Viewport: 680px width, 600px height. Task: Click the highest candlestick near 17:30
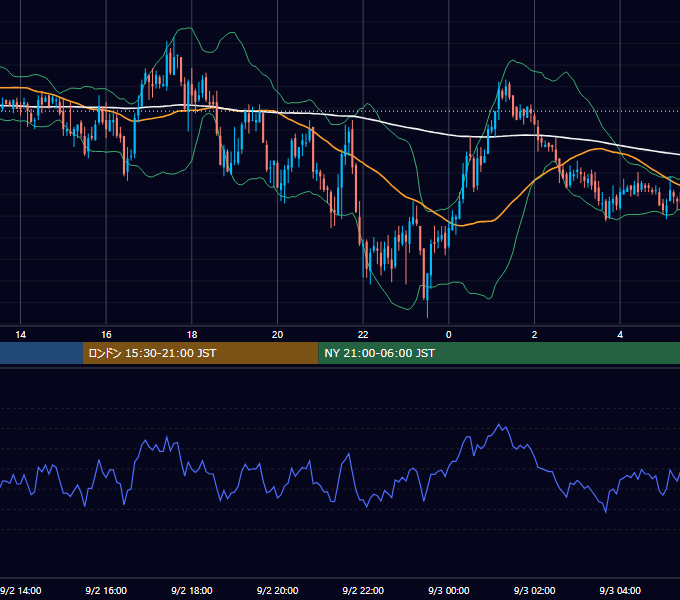(173, 56)
